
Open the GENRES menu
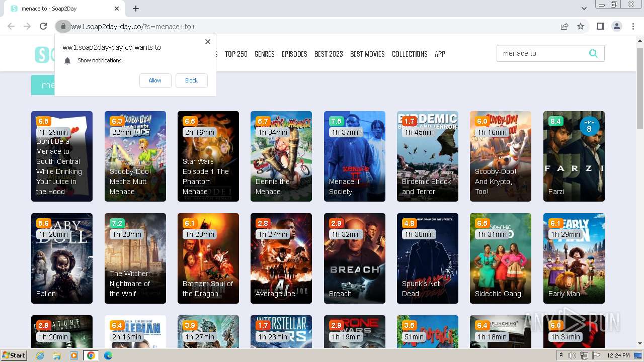tap(265, 54)
